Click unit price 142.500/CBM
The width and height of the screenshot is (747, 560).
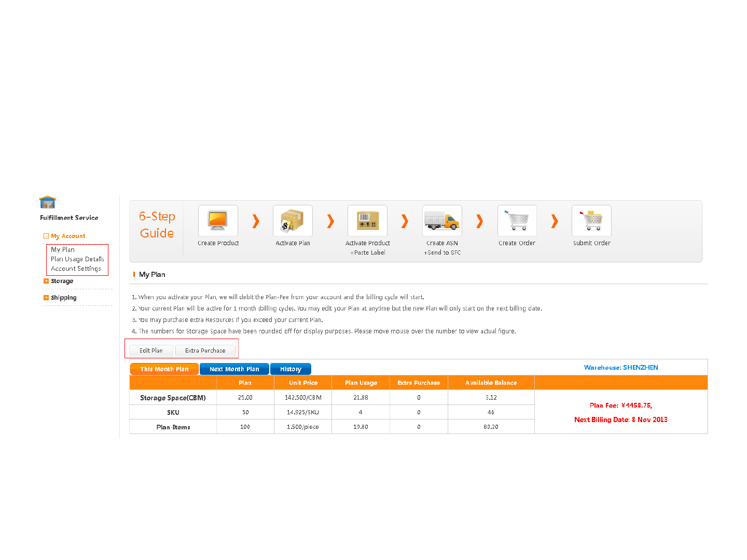pyautogui.click(x=303, y=398)
